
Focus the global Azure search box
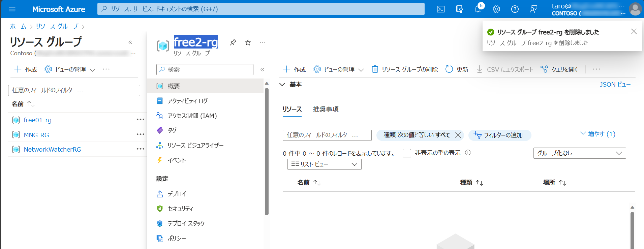[261, 9]
